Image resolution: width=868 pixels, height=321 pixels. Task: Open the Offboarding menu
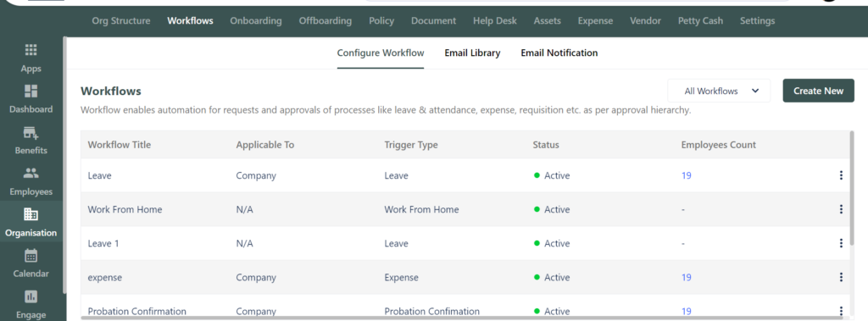click(325, 21)
